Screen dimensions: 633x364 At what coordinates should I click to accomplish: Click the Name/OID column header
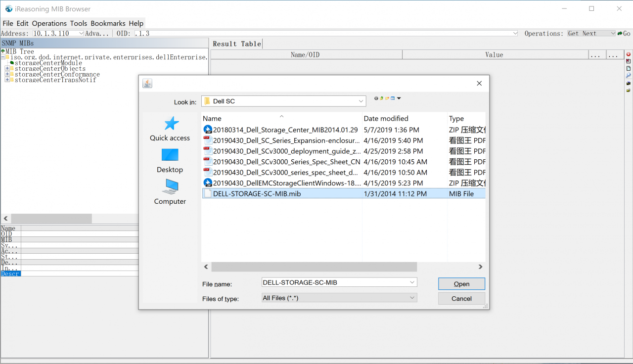coord(305,55)
